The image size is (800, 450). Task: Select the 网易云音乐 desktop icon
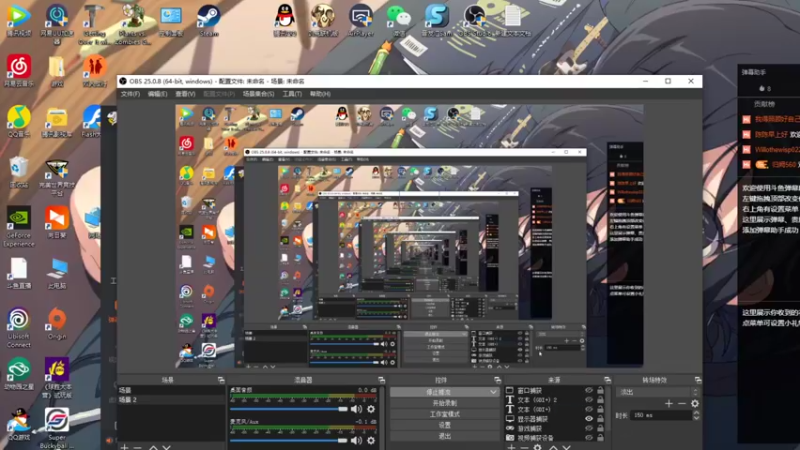point(19,71)
